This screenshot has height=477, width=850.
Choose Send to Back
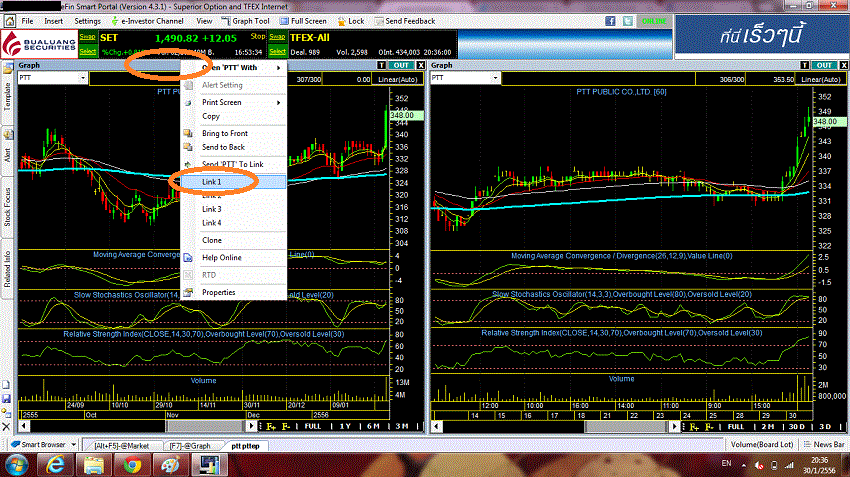234,147
